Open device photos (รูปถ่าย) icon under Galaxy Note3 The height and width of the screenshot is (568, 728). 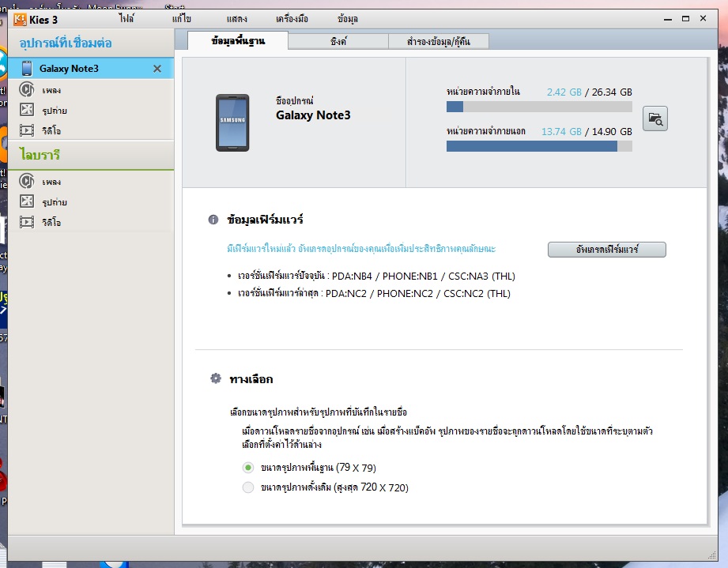coord(27,110)
